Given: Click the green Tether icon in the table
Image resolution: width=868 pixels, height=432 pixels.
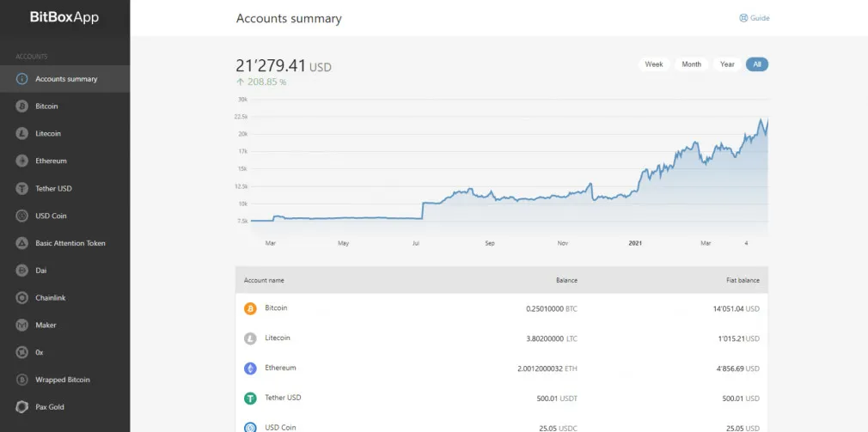Looking at the screenshot, I should (250, 399).
